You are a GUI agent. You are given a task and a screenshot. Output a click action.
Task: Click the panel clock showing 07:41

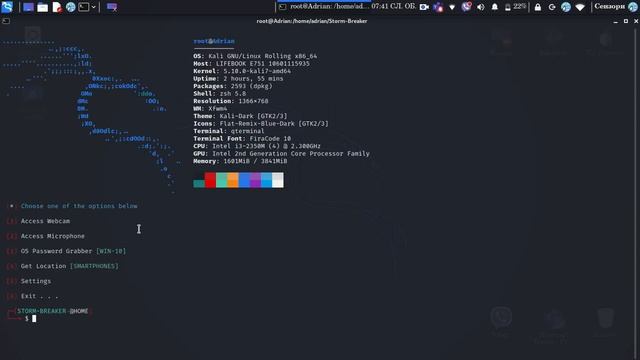click(393, 7)
